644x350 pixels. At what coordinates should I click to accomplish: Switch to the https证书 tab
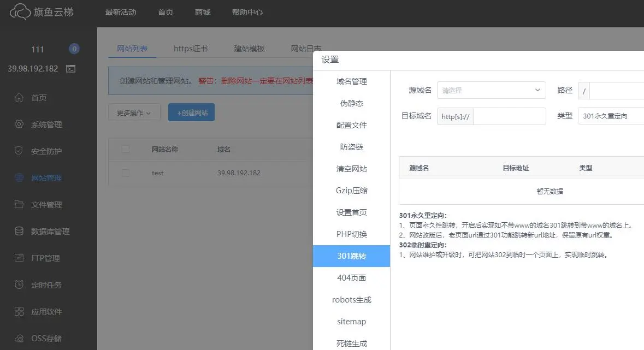[x=191, y=49]
